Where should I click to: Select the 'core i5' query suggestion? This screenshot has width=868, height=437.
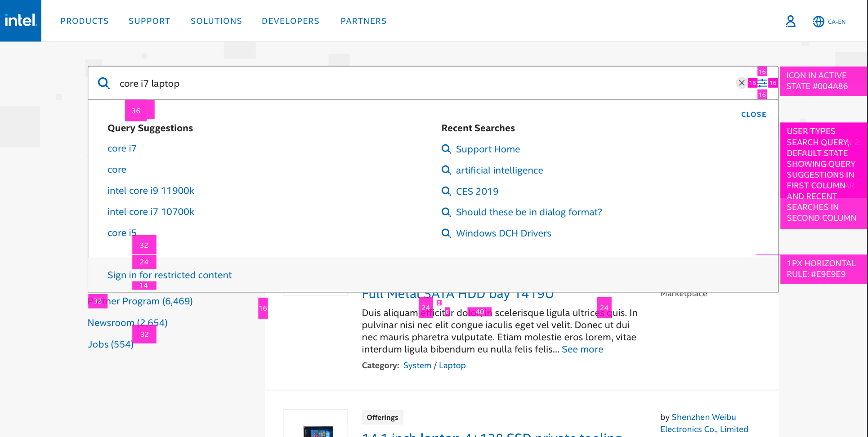[122, 233]
